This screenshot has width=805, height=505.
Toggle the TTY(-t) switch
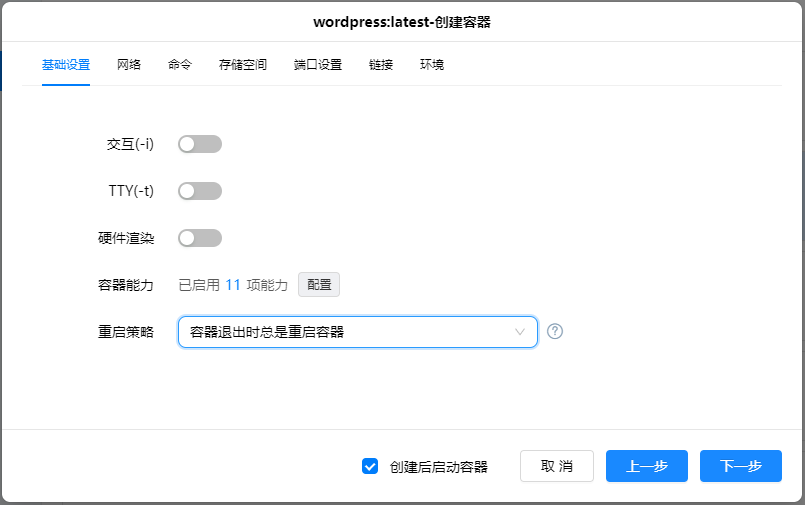pos(200,191)
